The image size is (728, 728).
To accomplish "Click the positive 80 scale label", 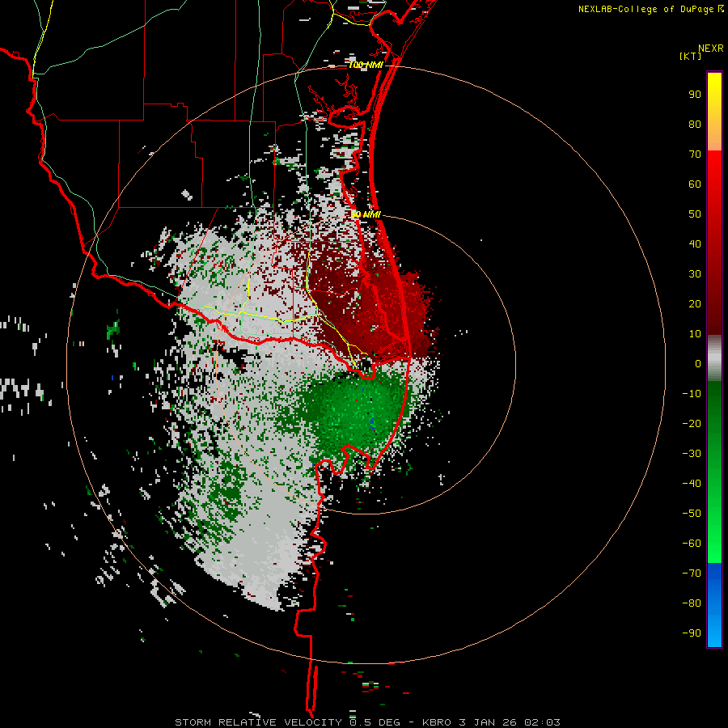I will (x=695, y=124).
